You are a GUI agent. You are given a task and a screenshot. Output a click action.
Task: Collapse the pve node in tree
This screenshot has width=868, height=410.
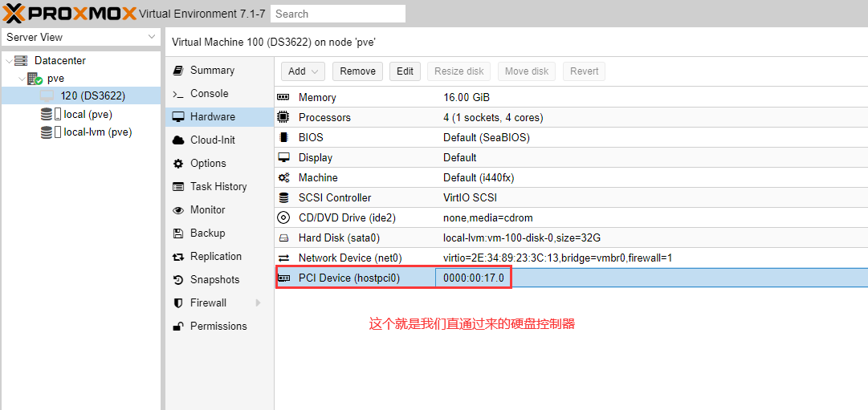tap(22, 79)
